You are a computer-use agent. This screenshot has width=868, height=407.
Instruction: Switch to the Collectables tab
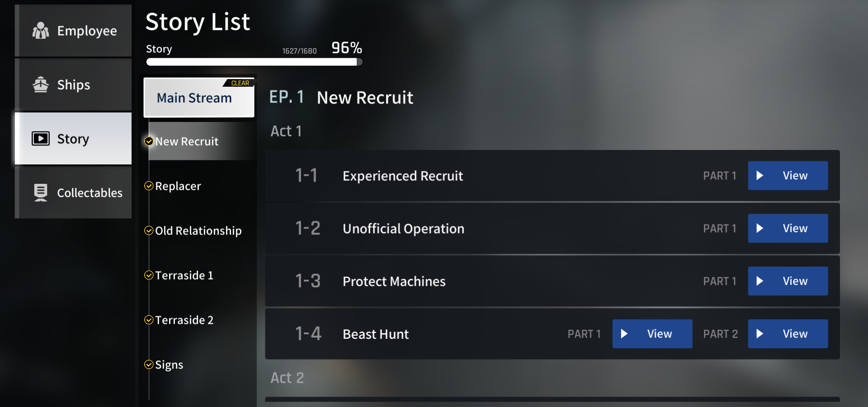[73, 192]
